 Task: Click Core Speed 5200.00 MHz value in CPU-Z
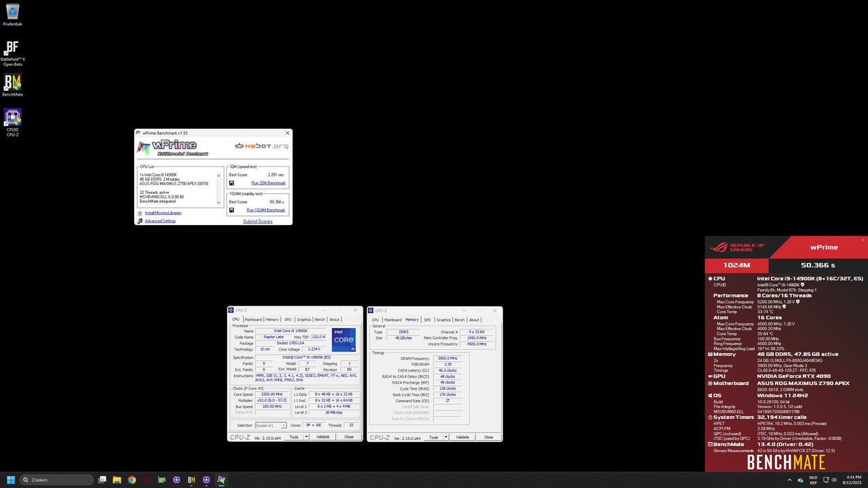pyautogui.click(x=272, y=394)
